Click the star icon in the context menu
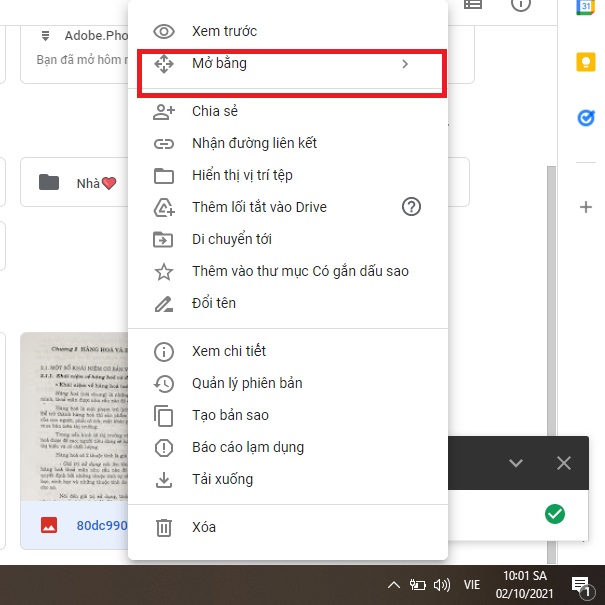Viewport: 605px width, 605px height. pyautogui.click(x=164, y=272)
